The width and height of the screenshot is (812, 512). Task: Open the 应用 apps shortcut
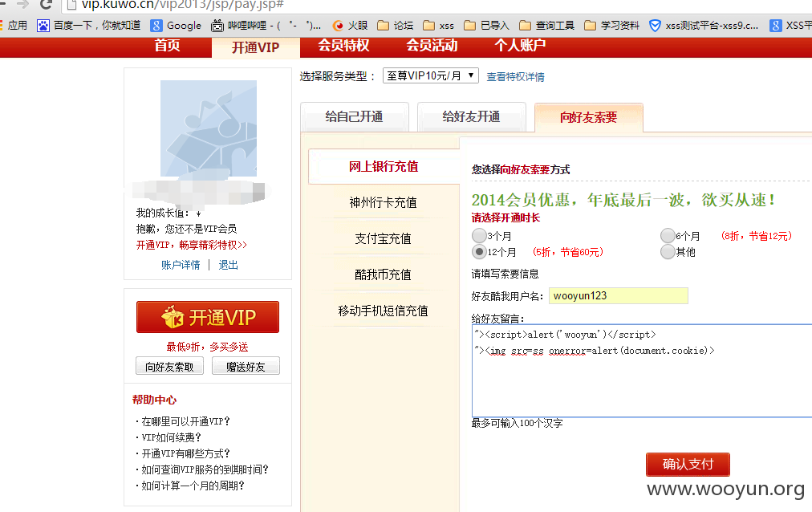tap(14, 26)
